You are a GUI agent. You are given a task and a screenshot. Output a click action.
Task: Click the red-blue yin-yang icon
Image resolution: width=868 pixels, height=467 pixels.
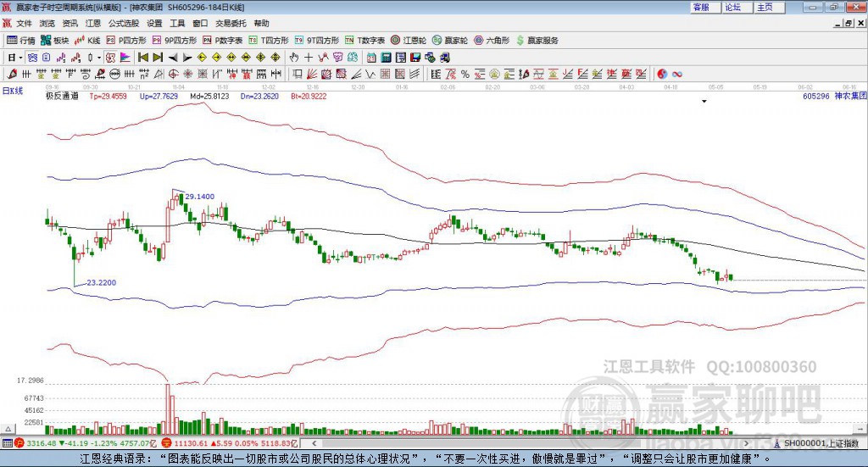(662, 74)
